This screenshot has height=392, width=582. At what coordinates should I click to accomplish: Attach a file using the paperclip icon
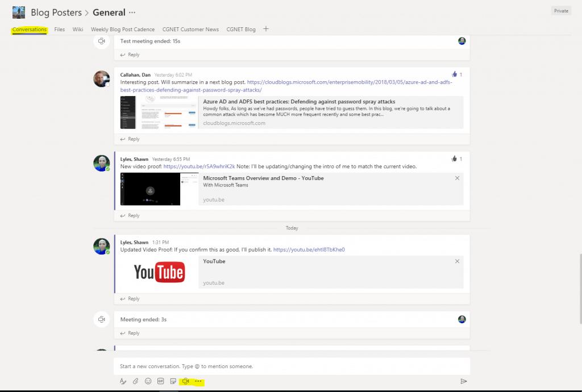[135, 381]
